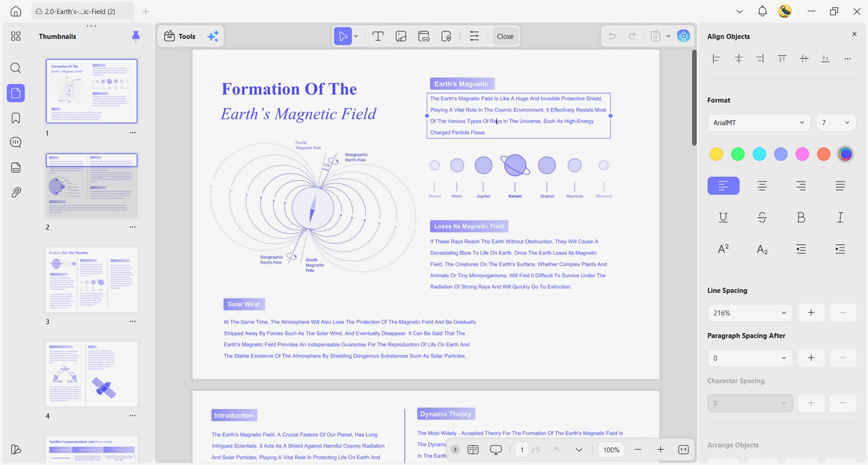868x465 pixels.
Task: Close the Align Objects panel
Action: [x=854, y=34]
